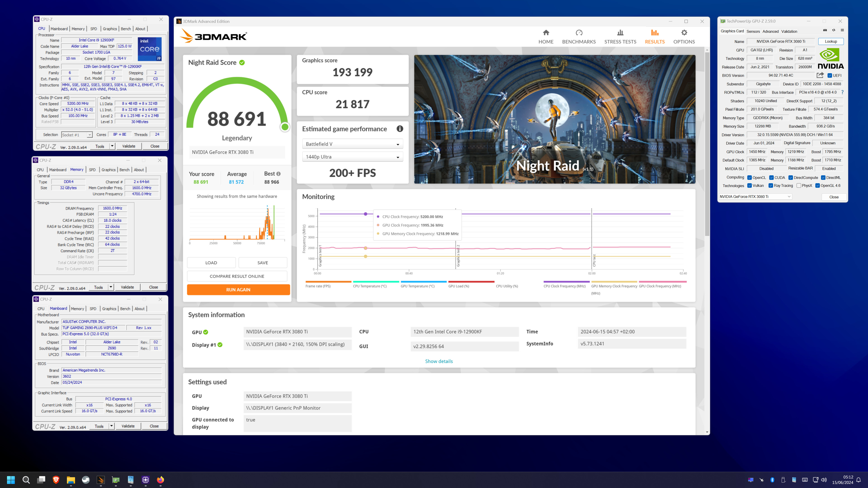Click the Lookup button in GPU-Z

pos(831,41)
